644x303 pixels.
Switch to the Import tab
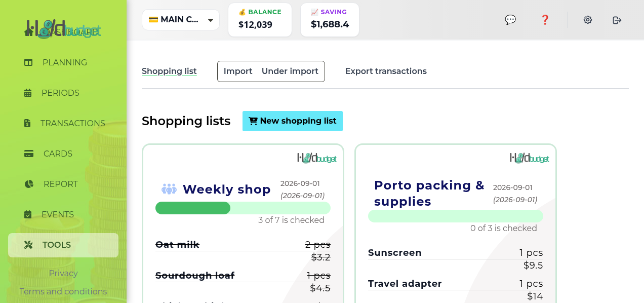click(x=238, y=71)
